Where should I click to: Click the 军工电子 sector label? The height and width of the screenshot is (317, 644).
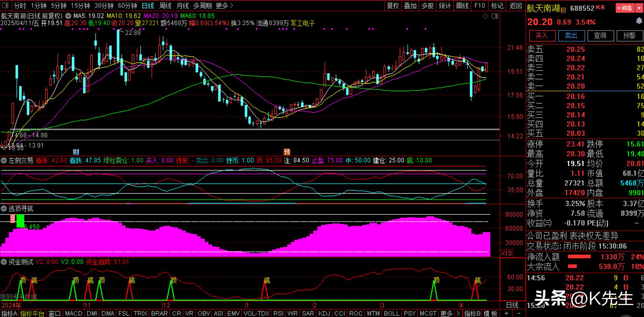pos(303,23)
